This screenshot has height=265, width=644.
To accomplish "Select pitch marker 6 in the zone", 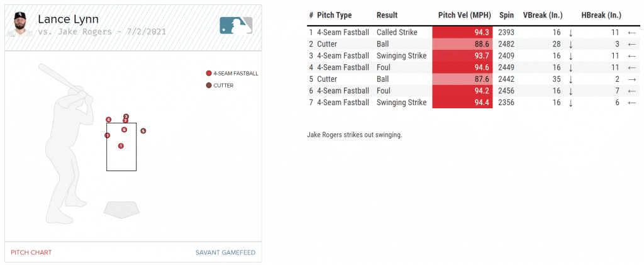I will (125, 130).
